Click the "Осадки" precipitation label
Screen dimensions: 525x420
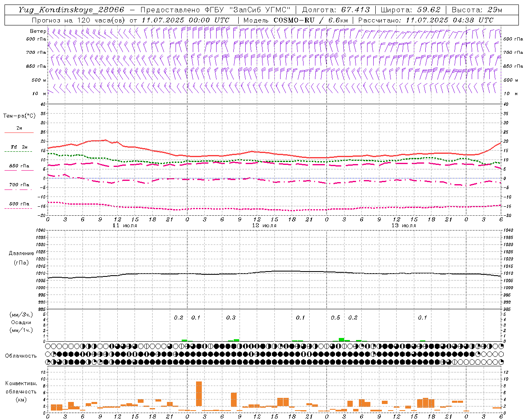21,322
